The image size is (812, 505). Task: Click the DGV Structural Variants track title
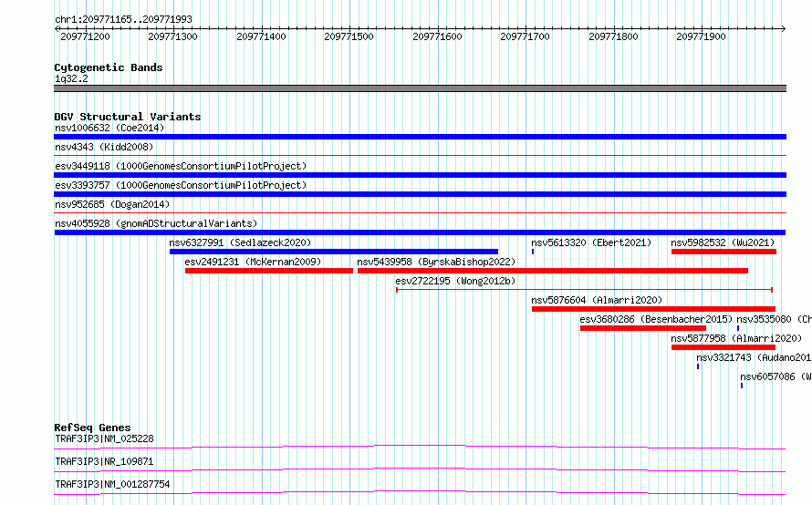coord(128,117)
